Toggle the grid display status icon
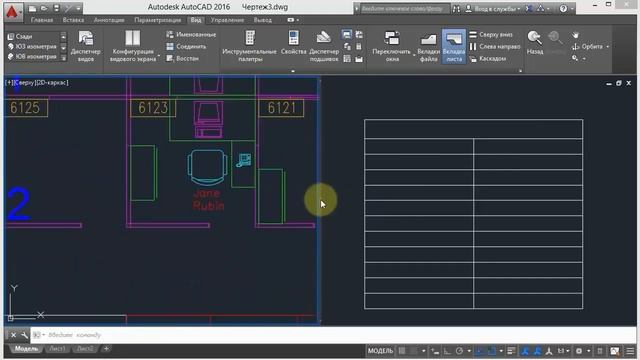Image resolution: width=640 pixels, height=360 pixels. (x=402, y=351)
